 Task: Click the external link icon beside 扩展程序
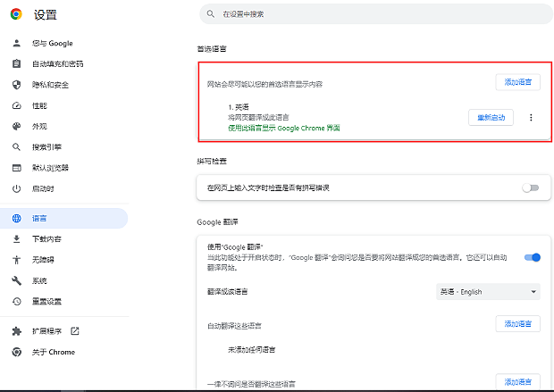coord(75,331)
